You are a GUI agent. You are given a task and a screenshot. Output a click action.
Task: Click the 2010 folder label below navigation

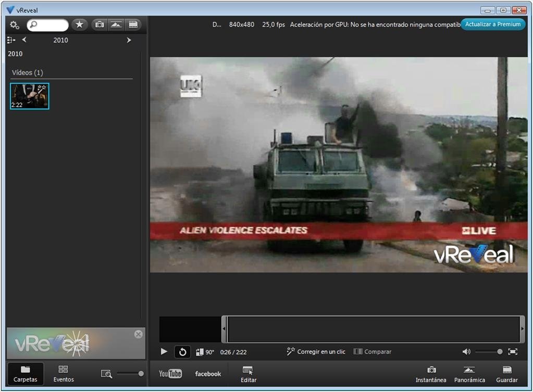(15, 54)
